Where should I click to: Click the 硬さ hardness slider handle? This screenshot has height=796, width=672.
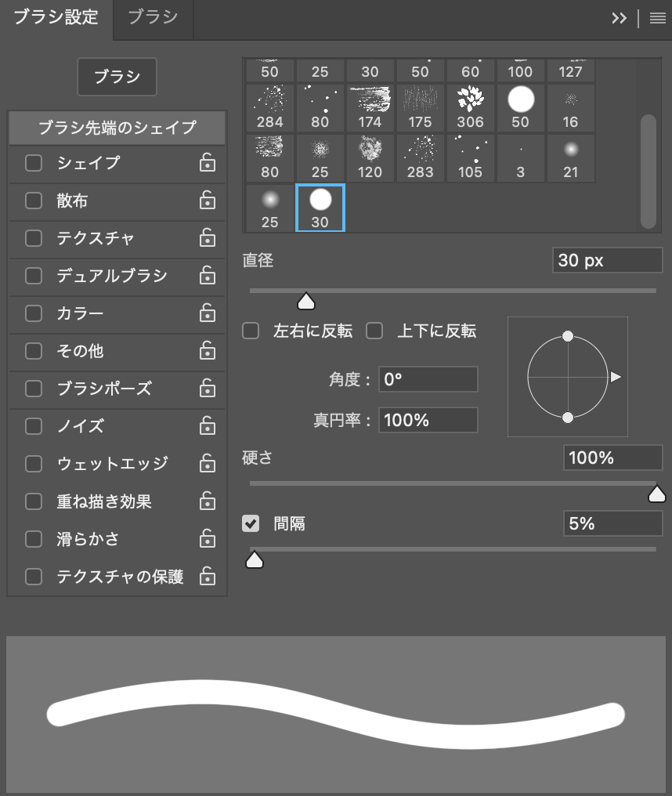(x=656, y=493)
